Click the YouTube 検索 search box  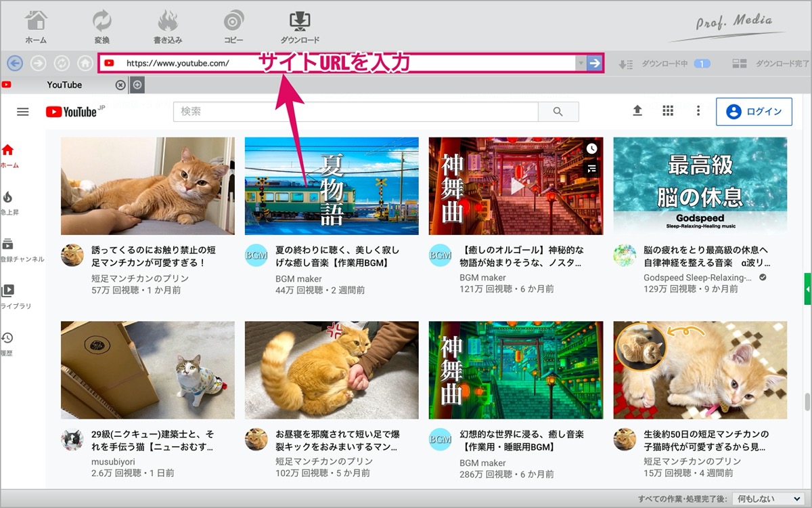pos(355,112)
